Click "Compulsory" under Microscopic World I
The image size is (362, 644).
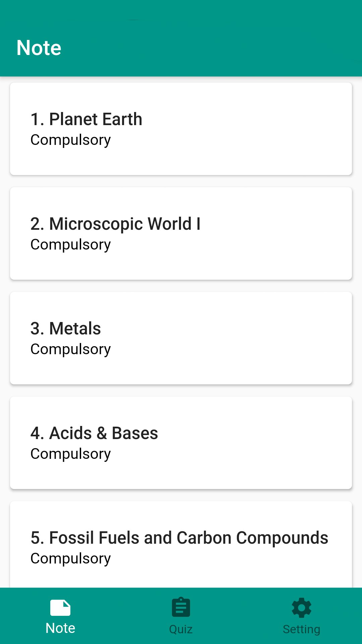[x=71, y=245]
